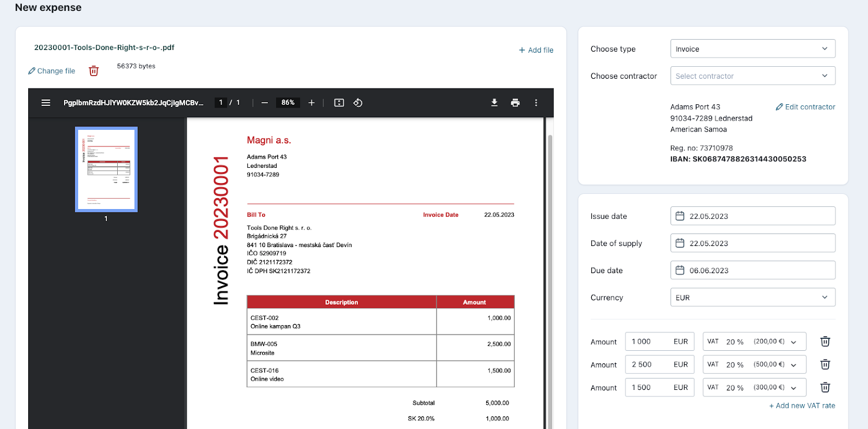Expand VAT dropdown showing 300,00 €
The height and width of the screenshot is (429, 868).
pos(755,387)
